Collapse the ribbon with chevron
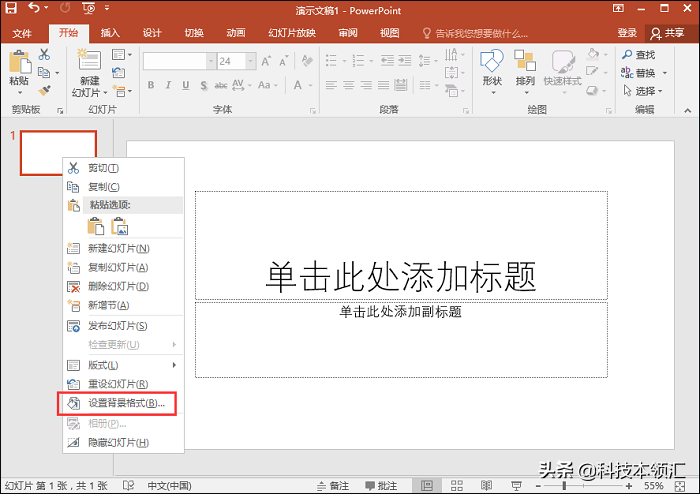This screenshot has width=700, height=494. (688, 110)
